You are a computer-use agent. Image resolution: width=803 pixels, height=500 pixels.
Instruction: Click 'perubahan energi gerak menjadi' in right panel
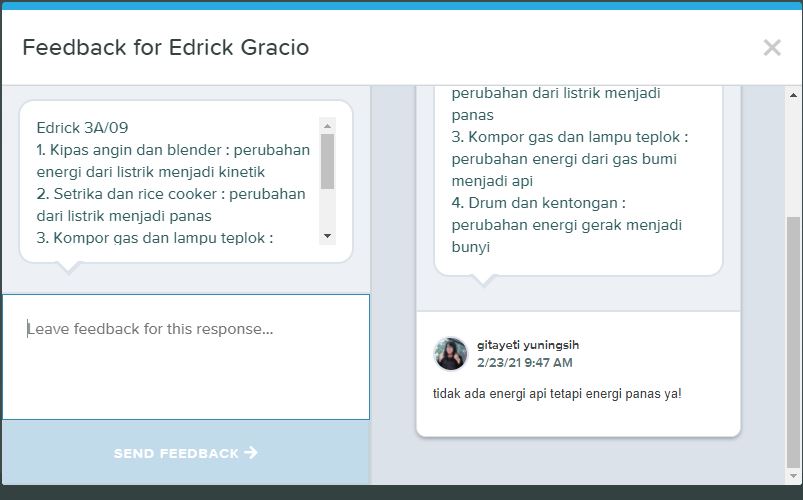click(566, 225)
